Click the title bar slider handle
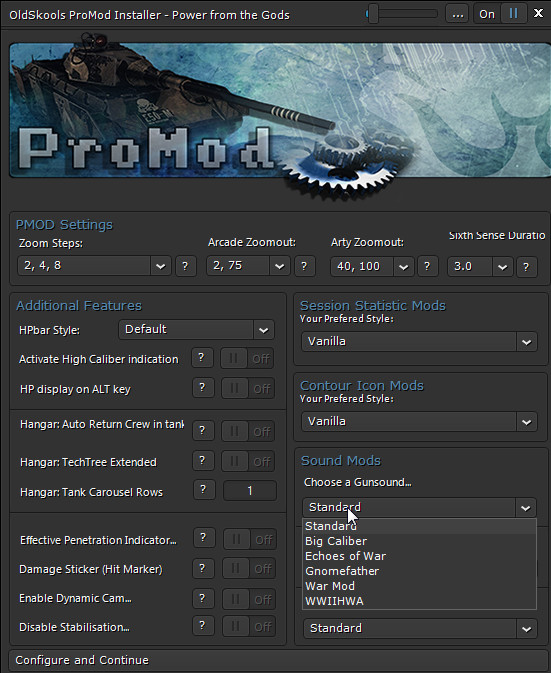The image size is (551, 673). click(373, 14)
